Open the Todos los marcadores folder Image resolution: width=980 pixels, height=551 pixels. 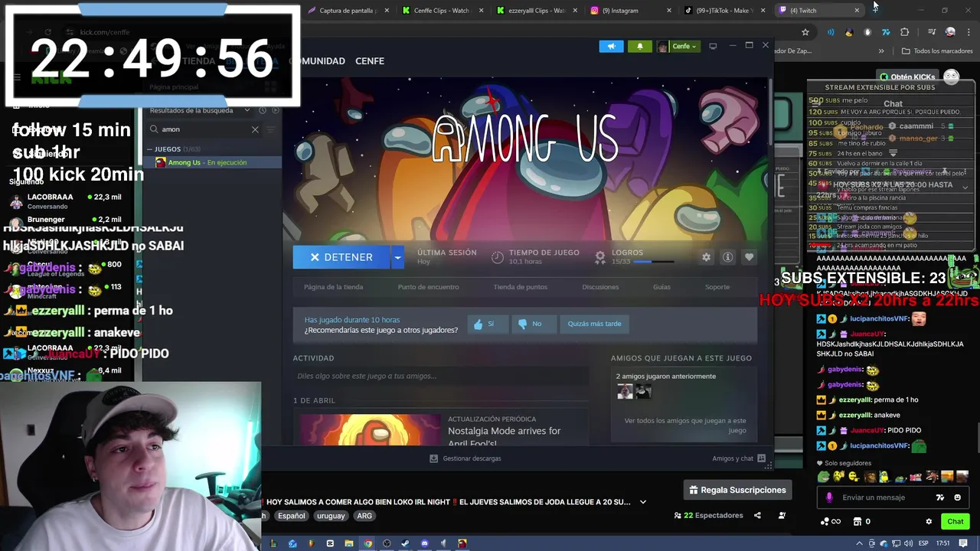click(x=938, y=51)
